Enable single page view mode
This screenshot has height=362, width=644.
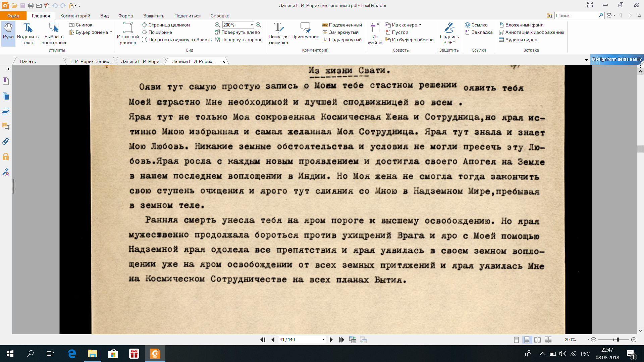[x=516, y=340]
